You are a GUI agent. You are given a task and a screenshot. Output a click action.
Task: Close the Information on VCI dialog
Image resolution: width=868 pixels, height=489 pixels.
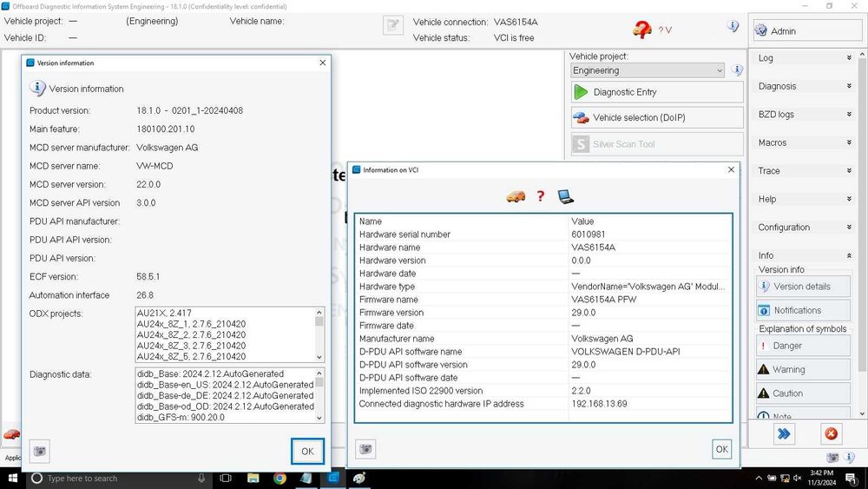tap(731, 169)
